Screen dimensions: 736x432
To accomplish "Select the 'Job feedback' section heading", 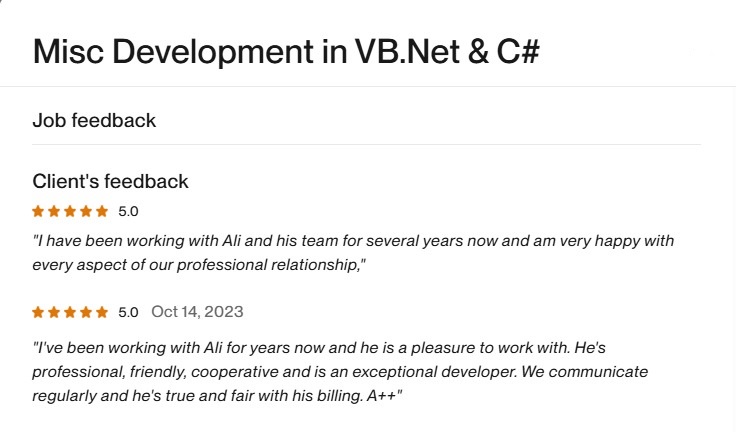I will tap(94, 121).
